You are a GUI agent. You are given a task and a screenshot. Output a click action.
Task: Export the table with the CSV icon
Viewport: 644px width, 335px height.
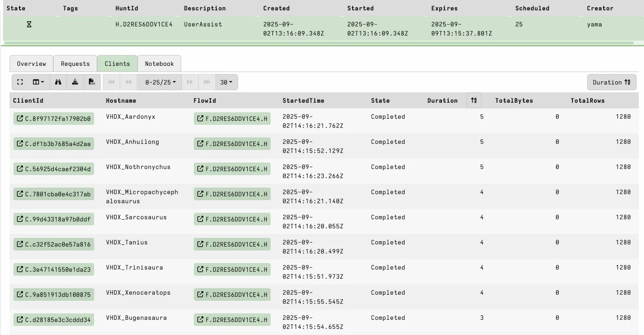click(92, 82)
